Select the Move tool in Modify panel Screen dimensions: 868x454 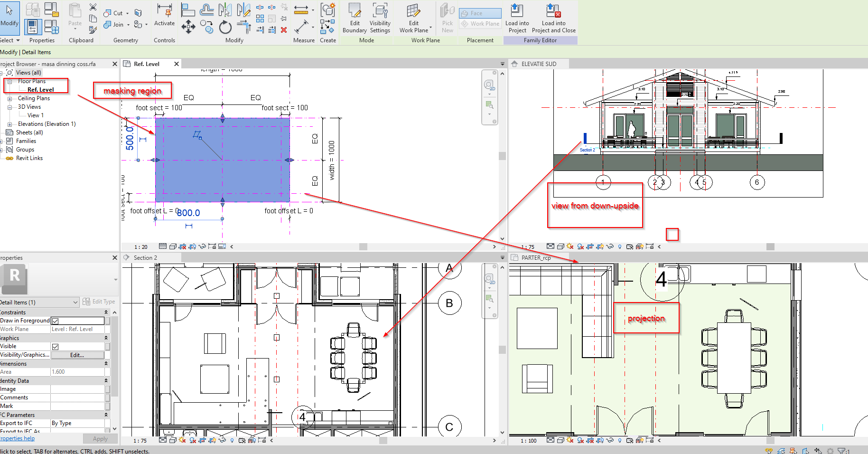(x=188, y=27)
